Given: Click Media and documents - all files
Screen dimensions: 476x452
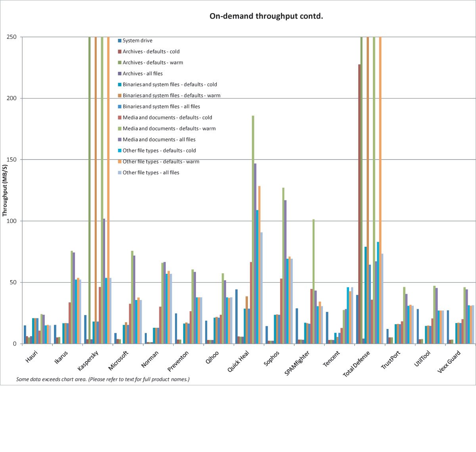Looking at the screenshot, I should click(x=159, y=140).
